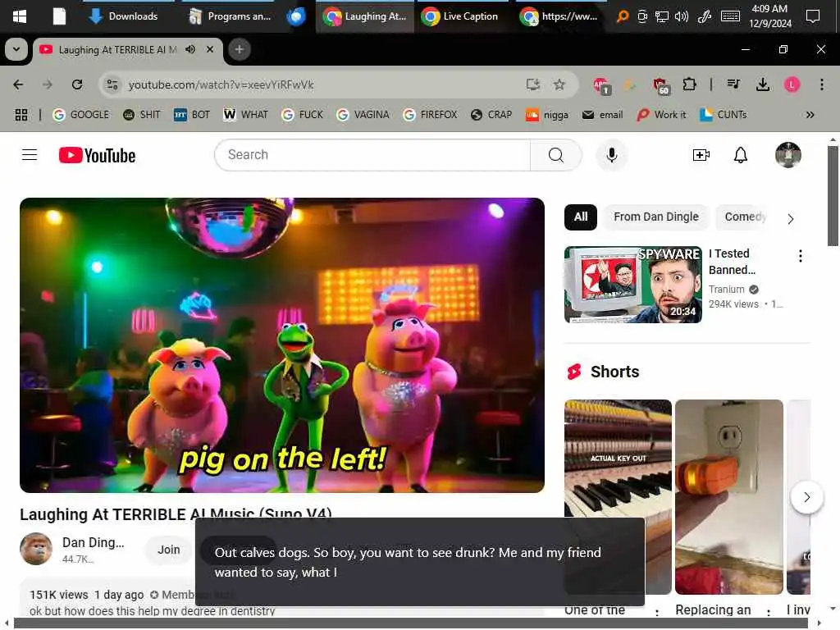
Task: Open Downloads taskbar item
Action: pos(124,16)
